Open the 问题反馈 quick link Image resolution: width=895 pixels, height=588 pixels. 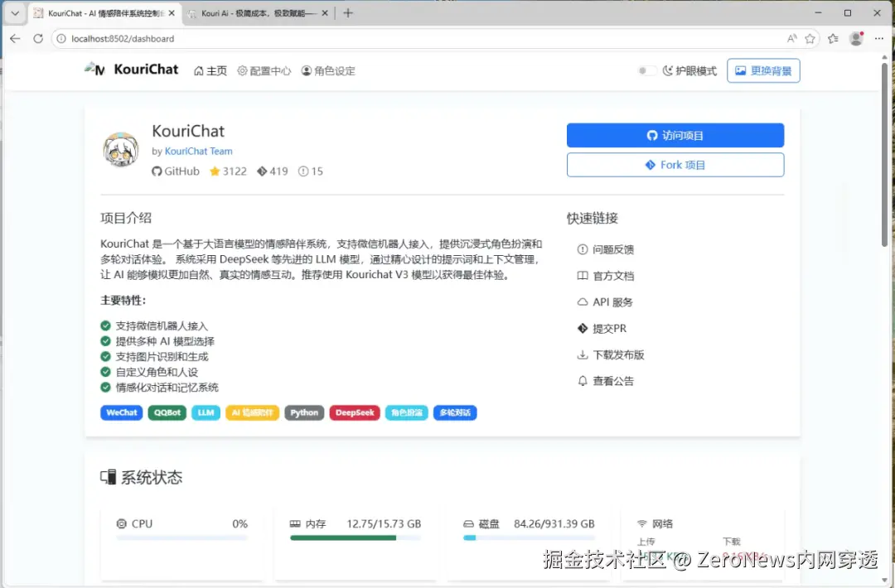pos(606,249)
